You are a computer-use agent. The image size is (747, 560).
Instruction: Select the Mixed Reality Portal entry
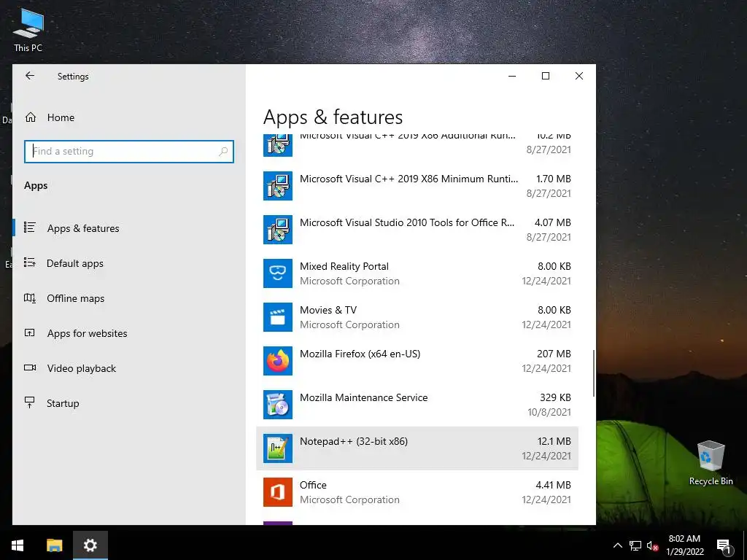(417, 273)
